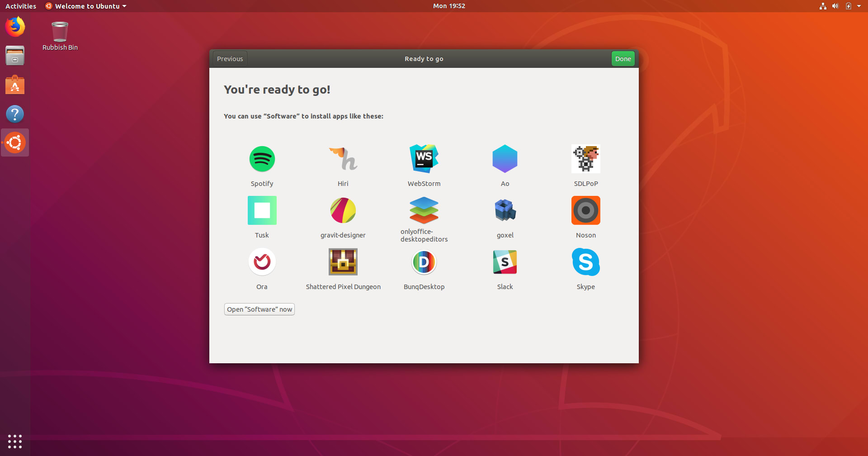Click the Ready to go title
The width and height of the screenshot is (868, 456).
[424, 59]
